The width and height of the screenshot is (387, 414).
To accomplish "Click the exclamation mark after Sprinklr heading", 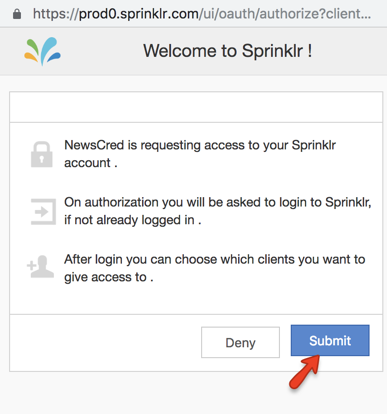I will click(x=310, y=51).
